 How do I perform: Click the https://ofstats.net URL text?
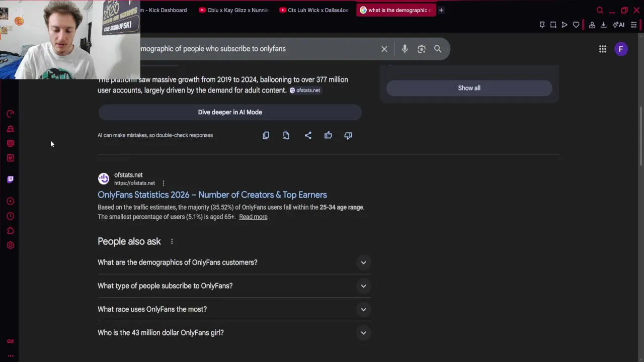pos(134,183)
